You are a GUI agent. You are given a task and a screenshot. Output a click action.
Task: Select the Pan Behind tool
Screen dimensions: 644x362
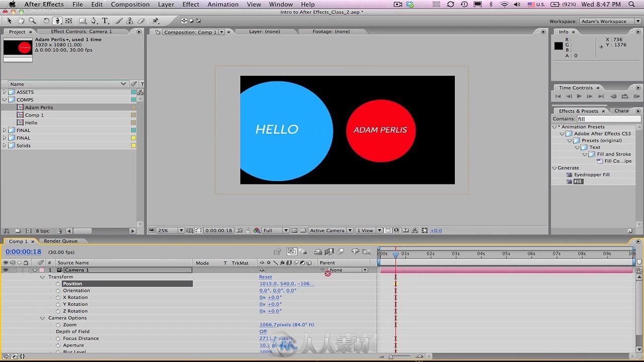click(69, 21)
